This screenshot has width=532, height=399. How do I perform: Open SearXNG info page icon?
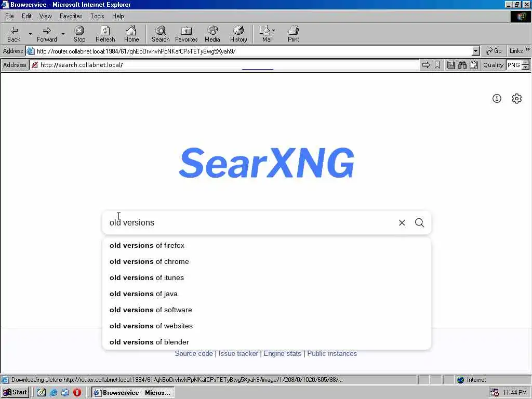[x=497, y=98]
